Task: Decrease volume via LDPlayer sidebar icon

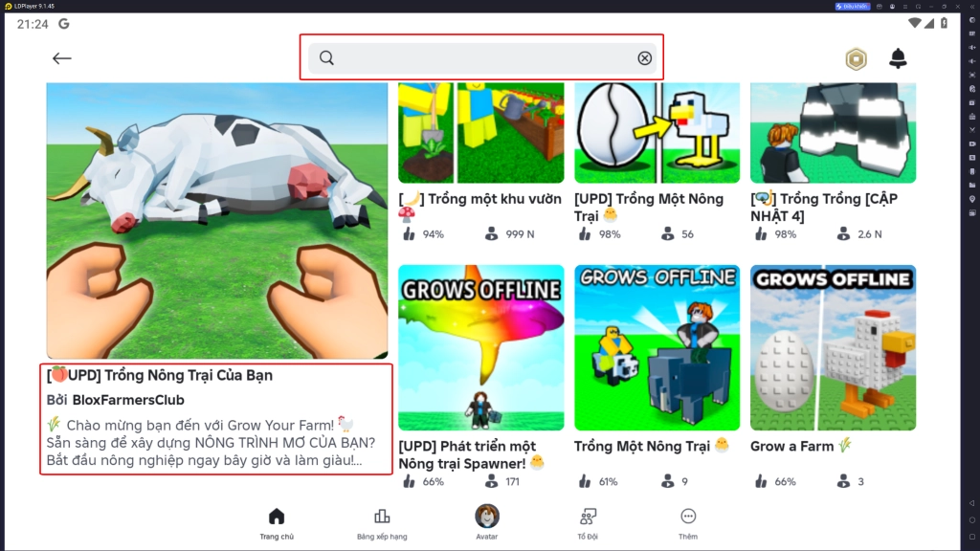Action: (972, 61)
